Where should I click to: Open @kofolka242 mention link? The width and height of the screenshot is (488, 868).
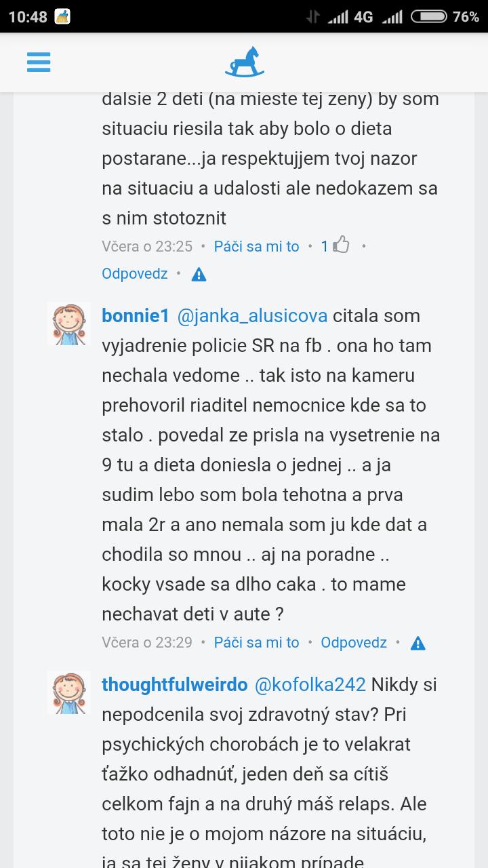(x=310, y=685)
